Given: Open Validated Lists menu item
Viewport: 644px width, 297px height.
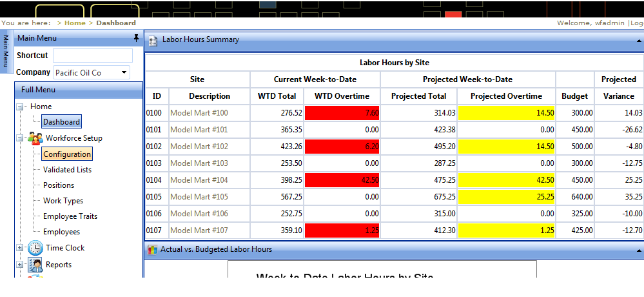Looking at the screenshot, I should [67, 169].
